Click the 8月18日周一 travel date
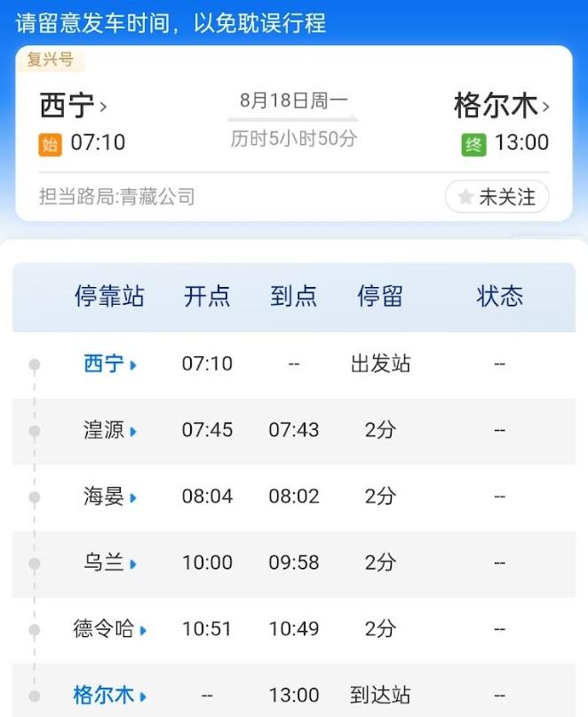Viewport: 588px width, 717px height. [294, 100]
